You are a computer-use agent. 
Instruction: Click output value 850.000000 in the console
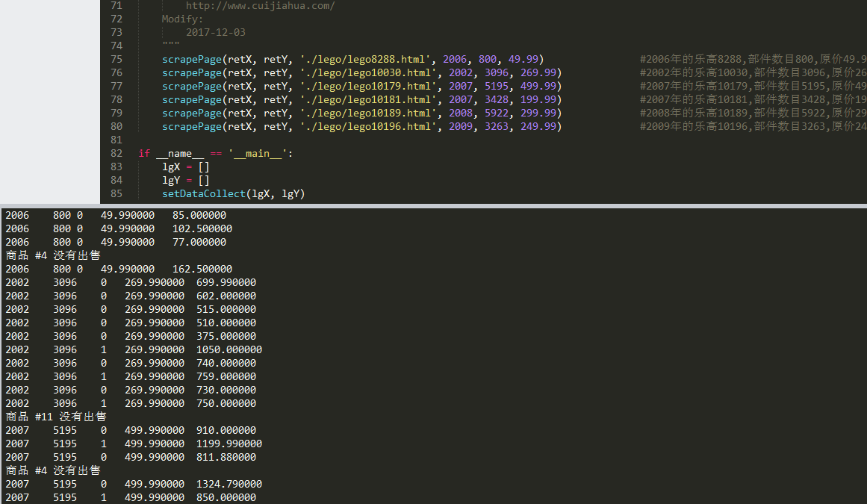226,497
